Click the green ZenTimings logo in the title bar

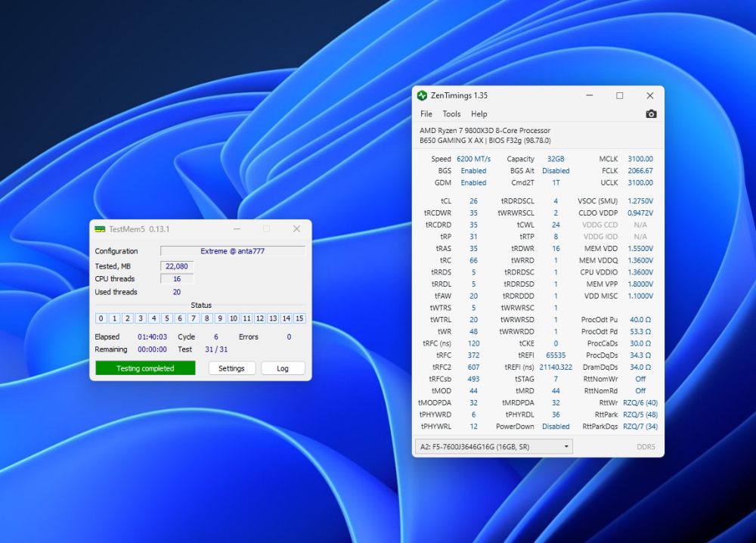point(423,95)
